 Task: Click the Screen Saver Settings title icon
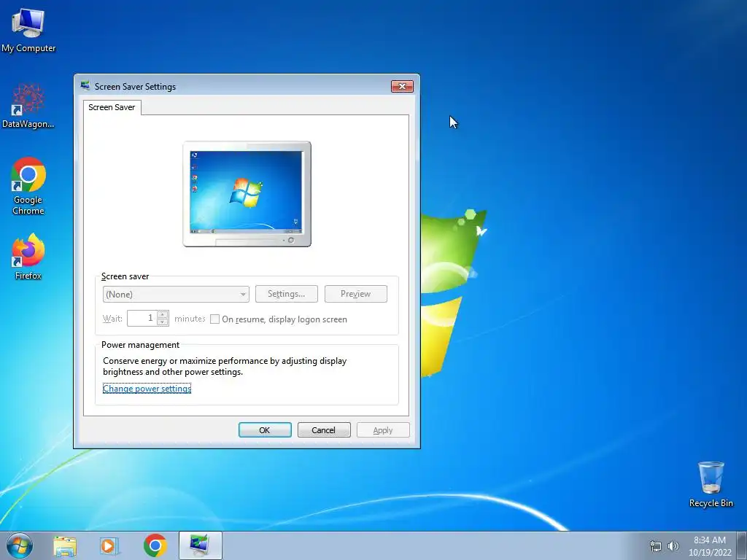click(85, 86)
